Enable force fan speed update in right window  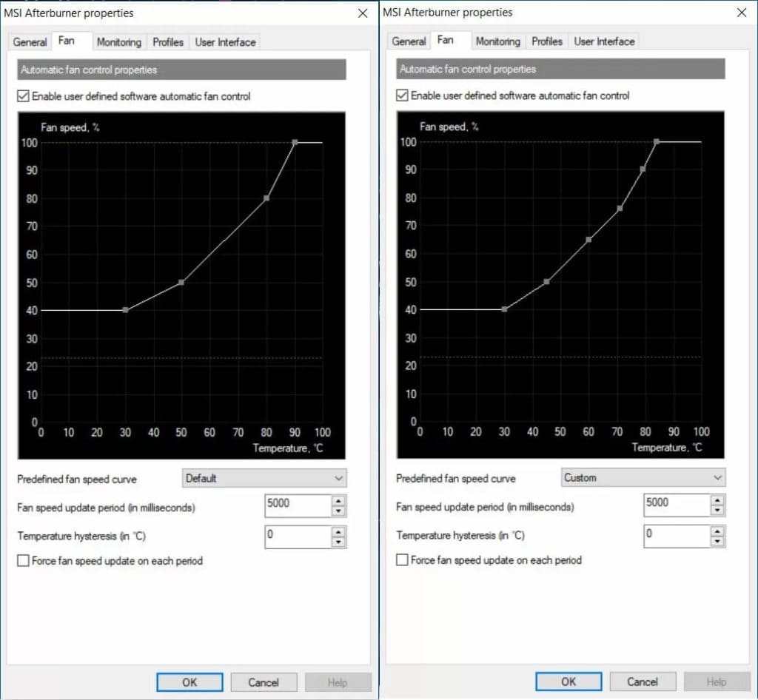[402, 559]
